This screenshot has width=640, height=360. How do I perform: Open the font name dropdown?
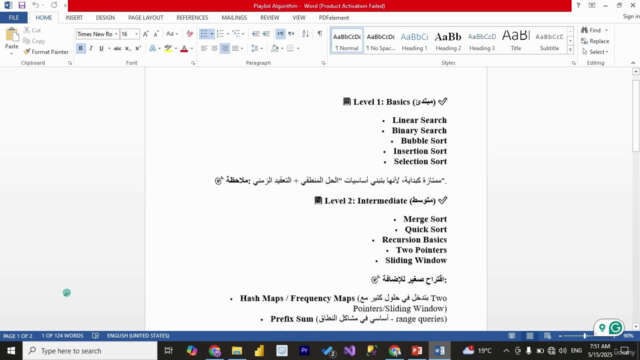tap(116, 34)
